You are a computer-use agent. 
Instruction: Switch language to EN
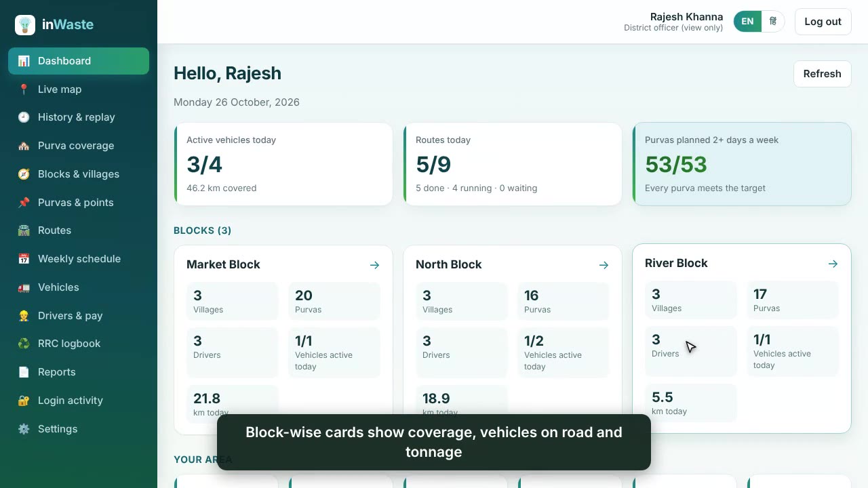pos(747,22)
